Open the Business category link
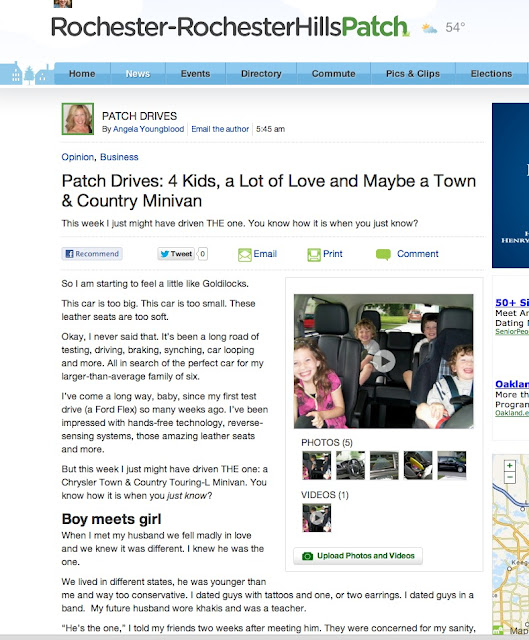529x640 pixels. [119, 157]
